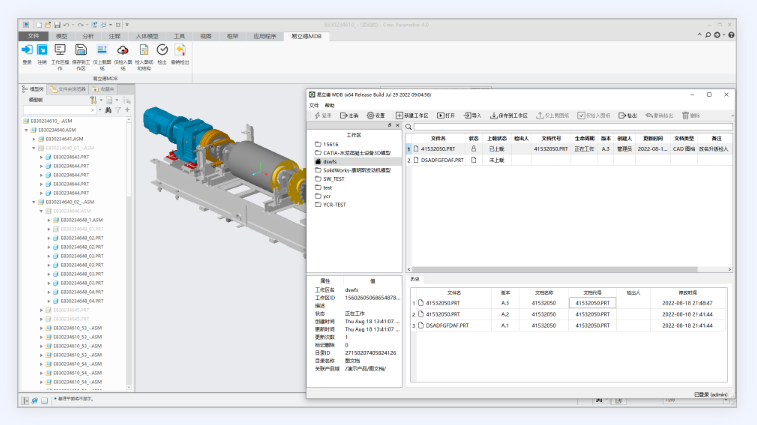Click the 导入 import toolbar button
The image size is (757, 425).
pos(473,115)
